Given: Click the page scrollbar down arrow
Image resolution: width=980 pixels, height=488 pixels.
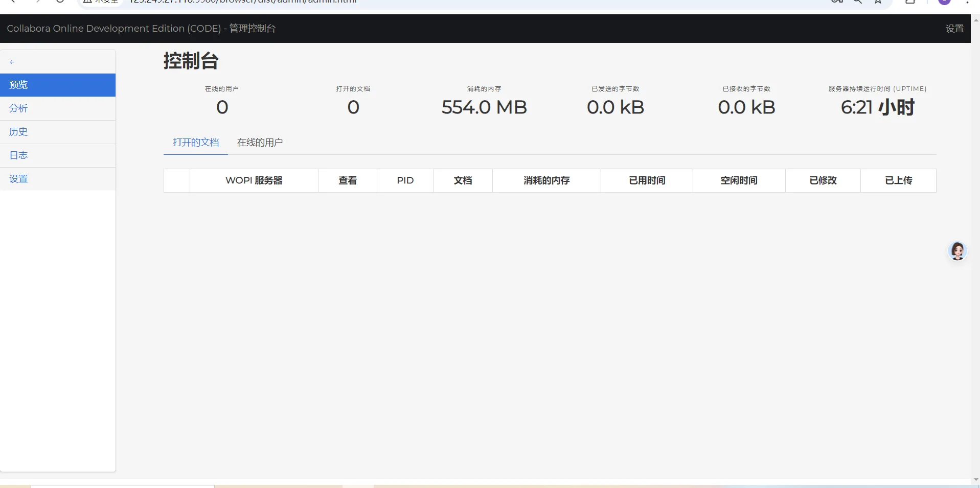Looking at the screenshot, I should tap(976, 480).
